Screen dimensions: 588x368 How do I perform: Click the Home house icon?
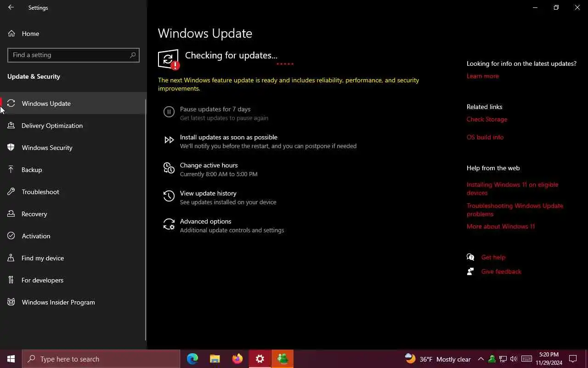(11, 34)
